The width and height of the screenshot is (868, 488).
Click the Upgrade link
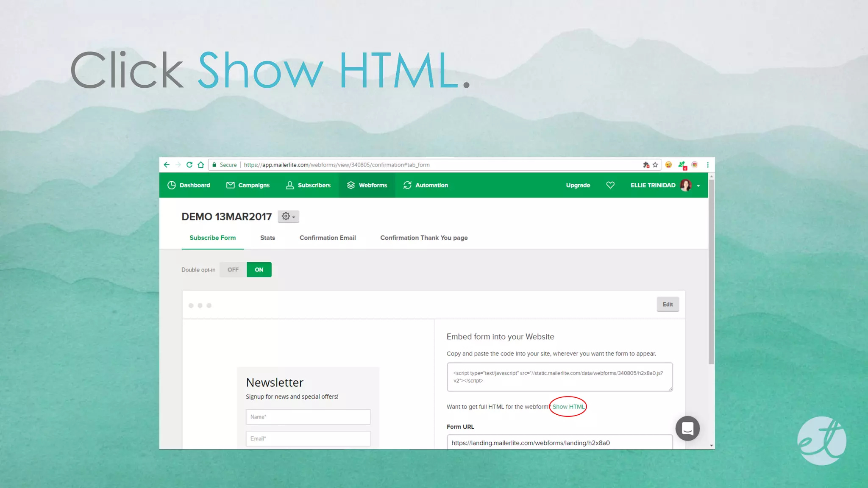[578, 185]
